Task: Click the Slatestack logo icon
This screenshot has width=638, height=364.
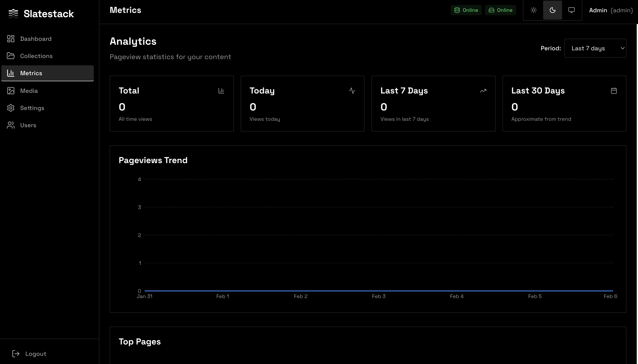Action: click(13, 14)
